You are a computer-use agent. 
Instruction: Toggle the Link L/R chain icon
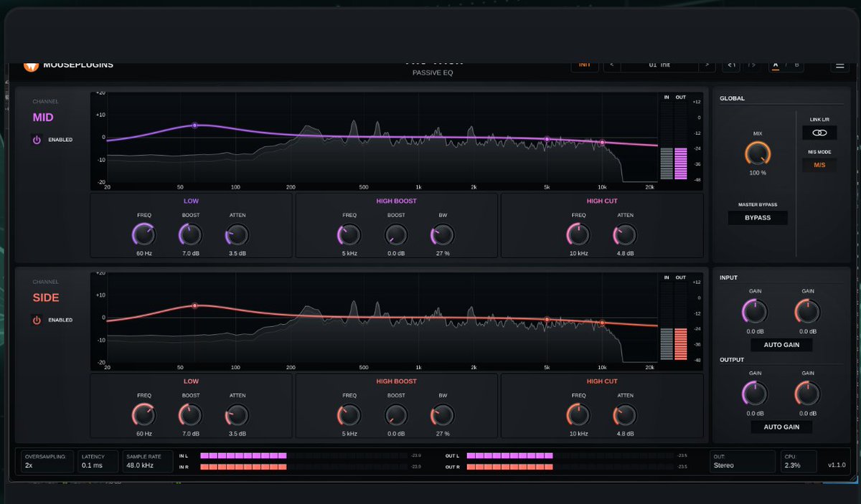[819, 133]
